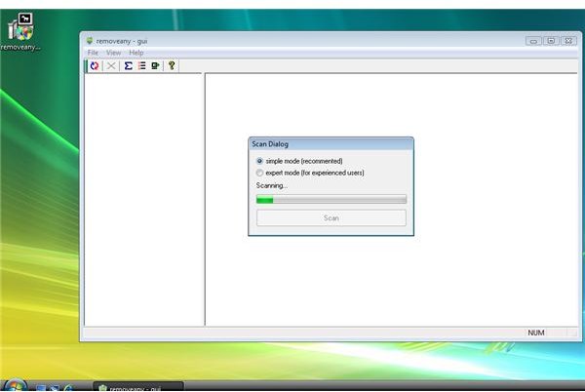This screenshot has height=392, width=585.
Task: Click the Scanning... status text
Action: point(272,185)
